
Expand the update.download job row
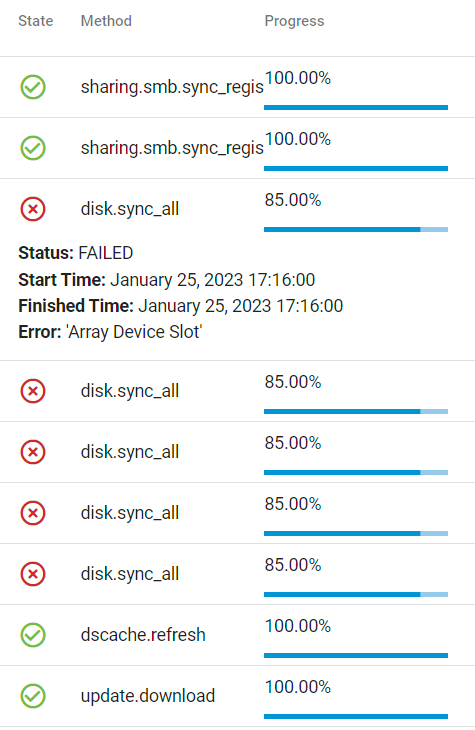238,696
